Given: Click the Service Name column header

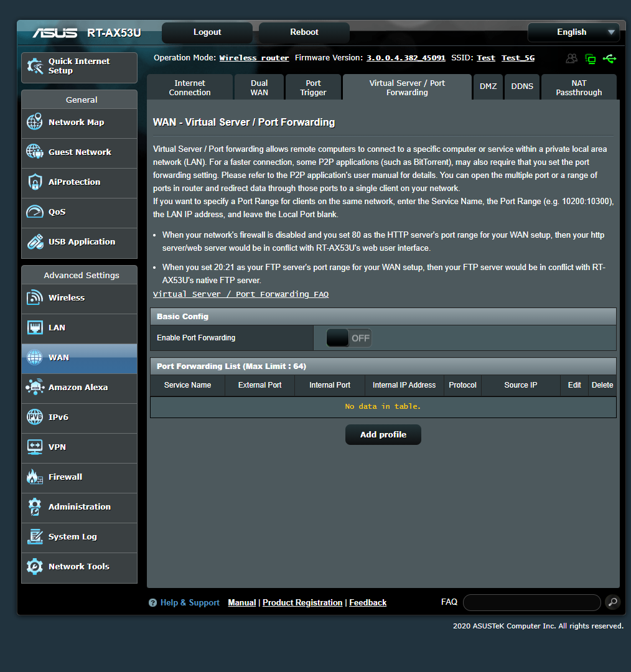Looking at the screenshot, I should [187, 385].
